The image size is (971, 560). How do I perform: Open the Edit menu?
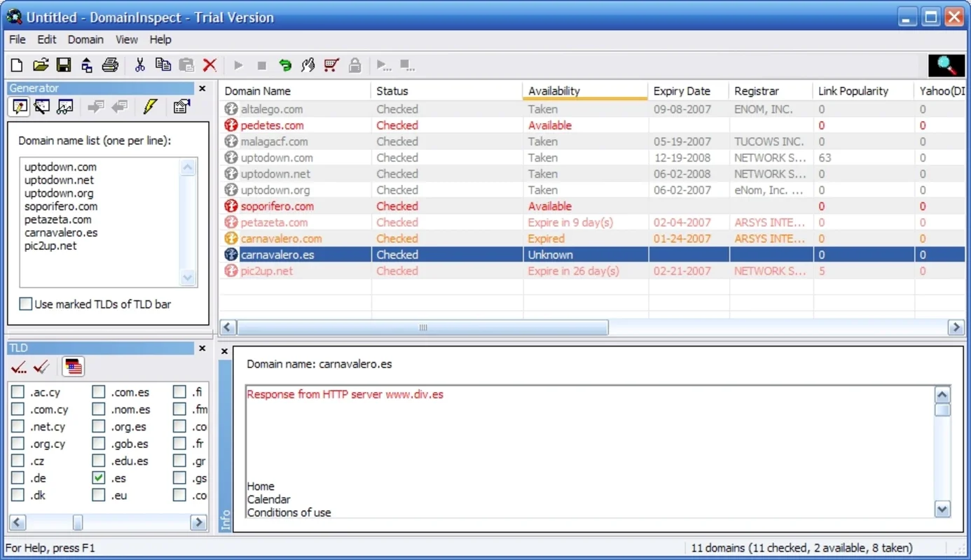(47, 40)
